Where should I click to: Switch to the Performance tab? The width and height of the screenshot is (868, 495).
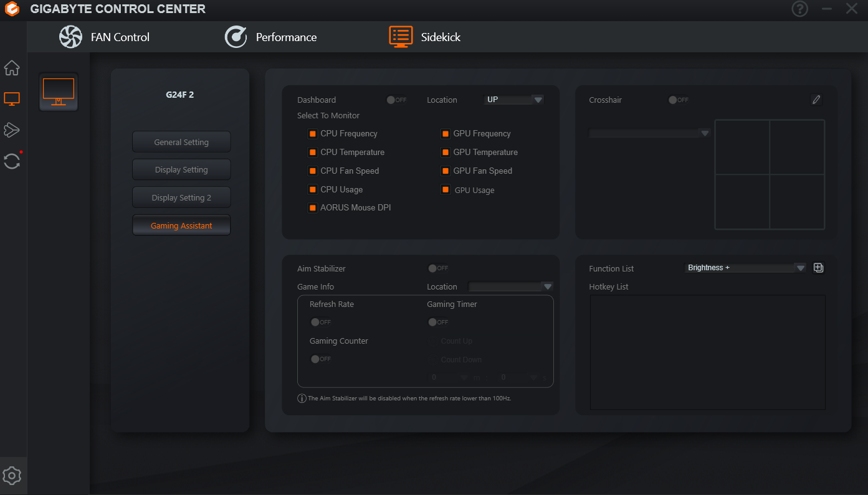[x=270, y=37]
